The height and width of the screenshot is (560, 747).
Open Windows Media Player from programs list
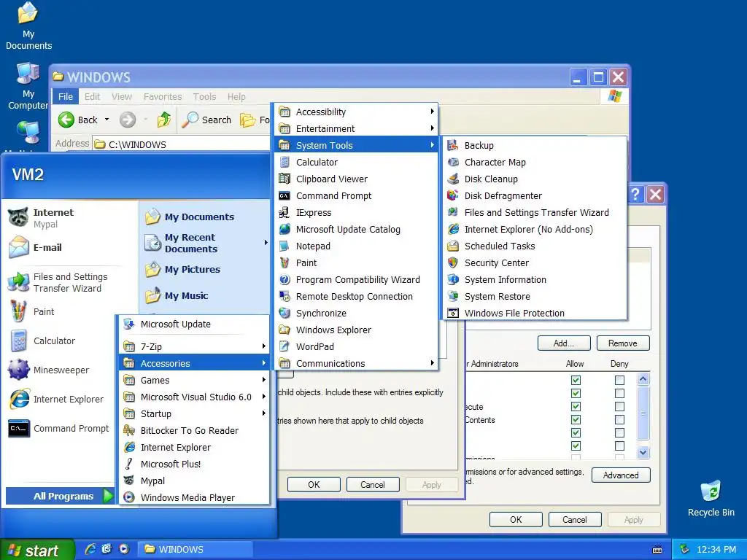coord(194,497)
